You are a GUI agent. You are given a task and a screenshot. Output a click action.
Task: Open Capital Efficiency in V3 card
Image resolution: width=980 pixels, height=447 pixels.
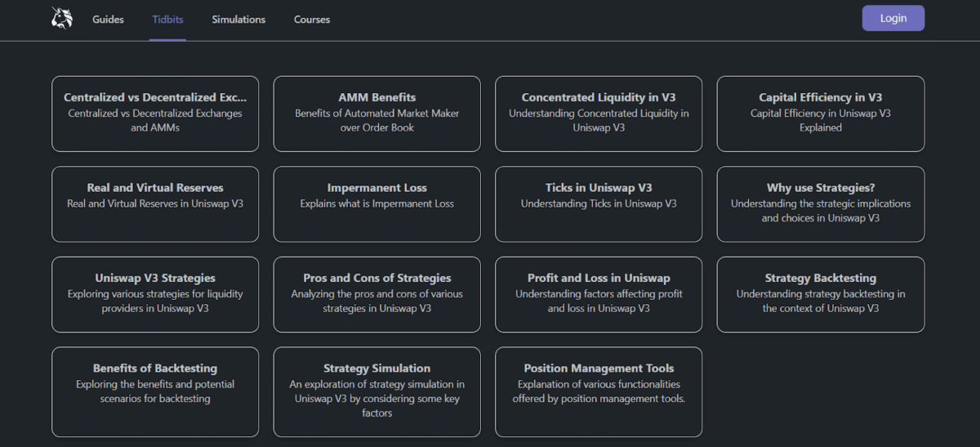point(821,114)
